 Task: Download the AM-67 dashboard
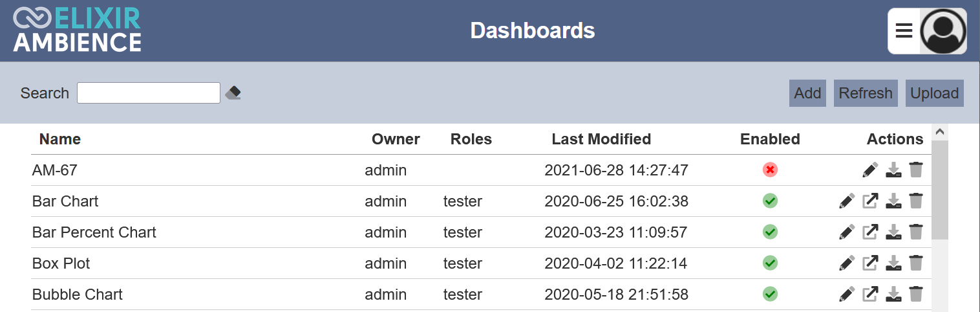(x=893, y=170)
